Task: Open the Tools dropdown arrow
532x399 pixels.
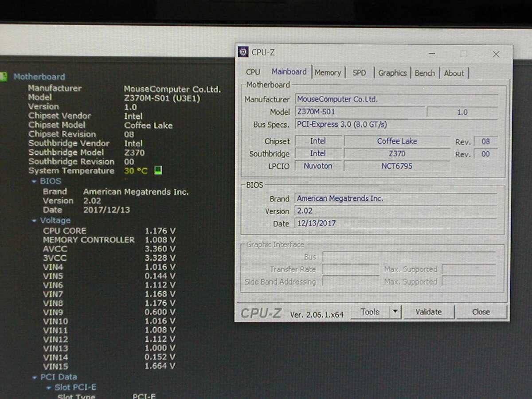Action: click(395, 312)
